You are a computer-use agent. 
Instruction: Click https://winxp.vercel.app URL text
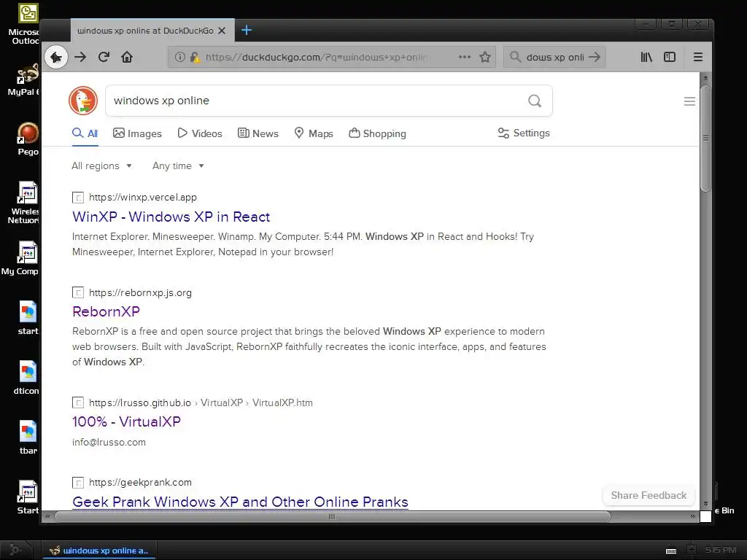[x=142, y=197]
